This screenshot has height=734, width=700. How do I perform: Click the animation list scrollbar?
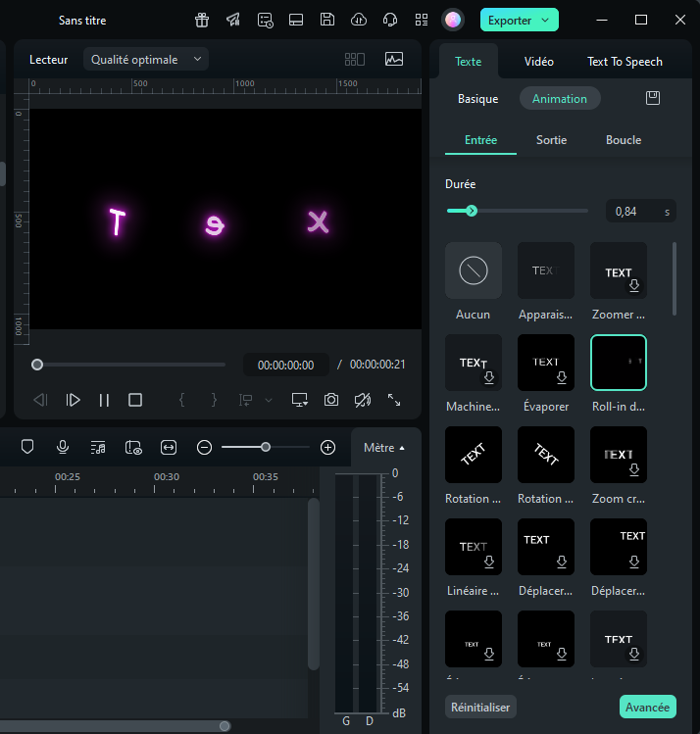675,278
